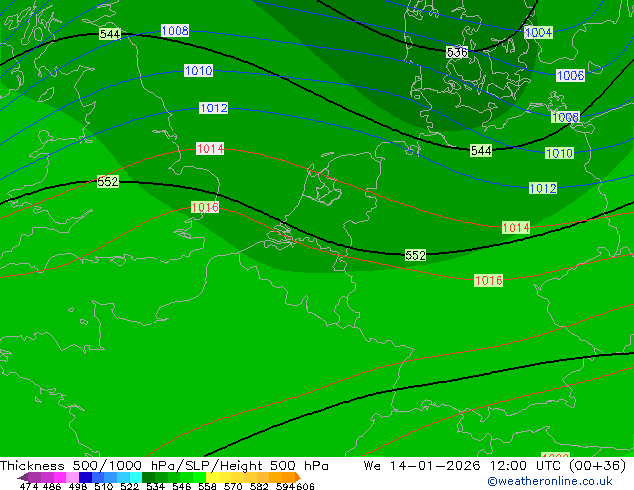The height and width of the screenshot is (490, 634).
Task: Select the 536 height contour label
Action: (457, 52)
